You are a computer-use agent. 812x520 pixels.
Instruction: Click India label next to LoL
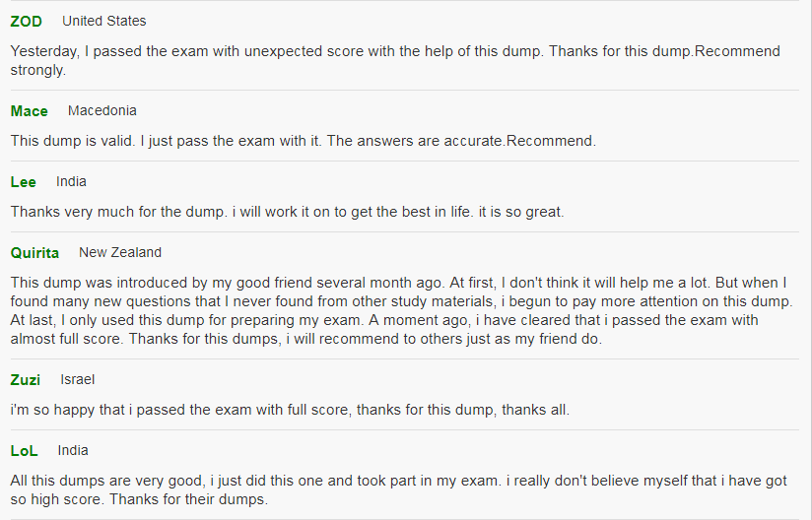pos(73,451)
